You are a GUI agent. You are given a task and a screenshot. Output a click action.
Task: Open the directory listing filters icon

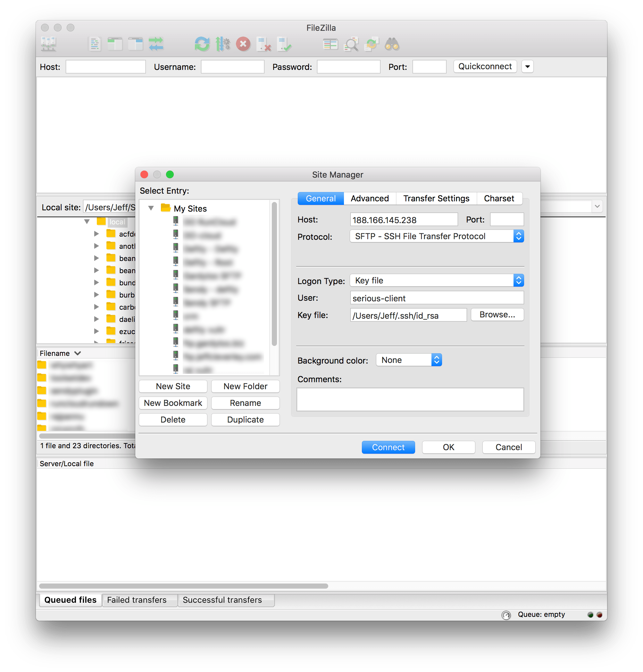(330, 44)
